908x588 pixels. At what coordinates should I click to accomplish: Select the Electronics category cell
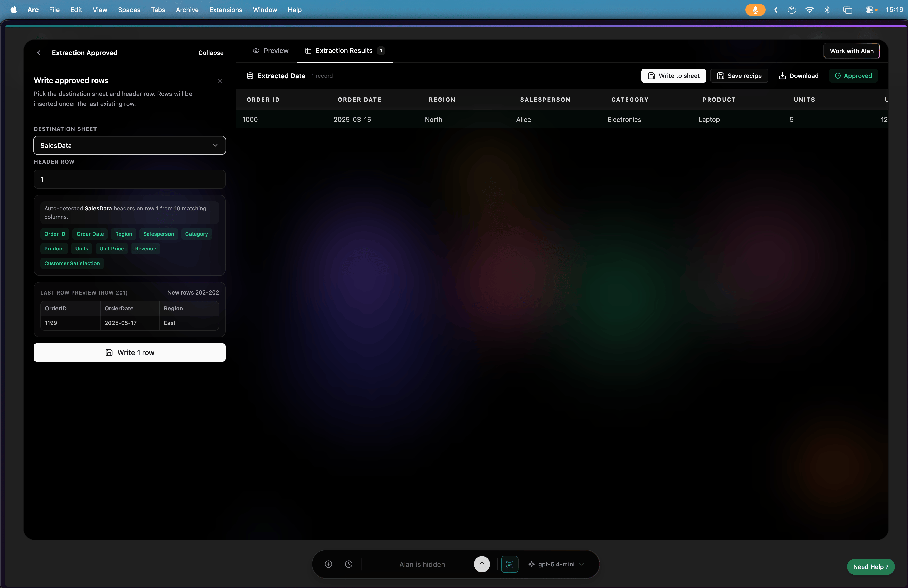(x=624, y=119)
